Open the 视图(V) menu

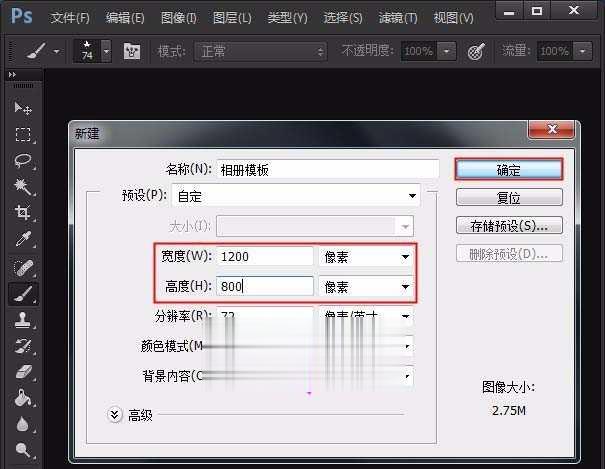pyautogui.click(x=453, y=18)
